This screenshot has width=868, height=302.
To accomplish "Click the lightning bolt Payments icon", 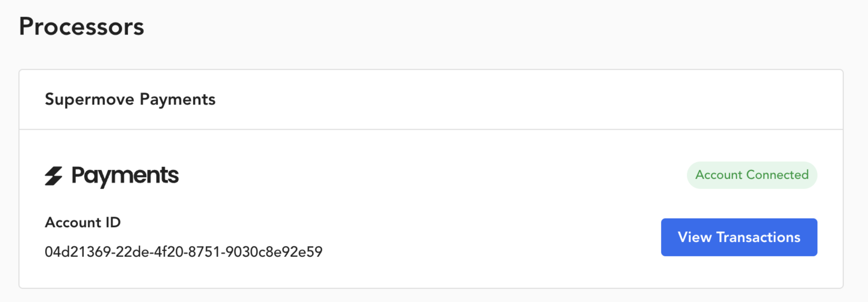I will (54, 176).
